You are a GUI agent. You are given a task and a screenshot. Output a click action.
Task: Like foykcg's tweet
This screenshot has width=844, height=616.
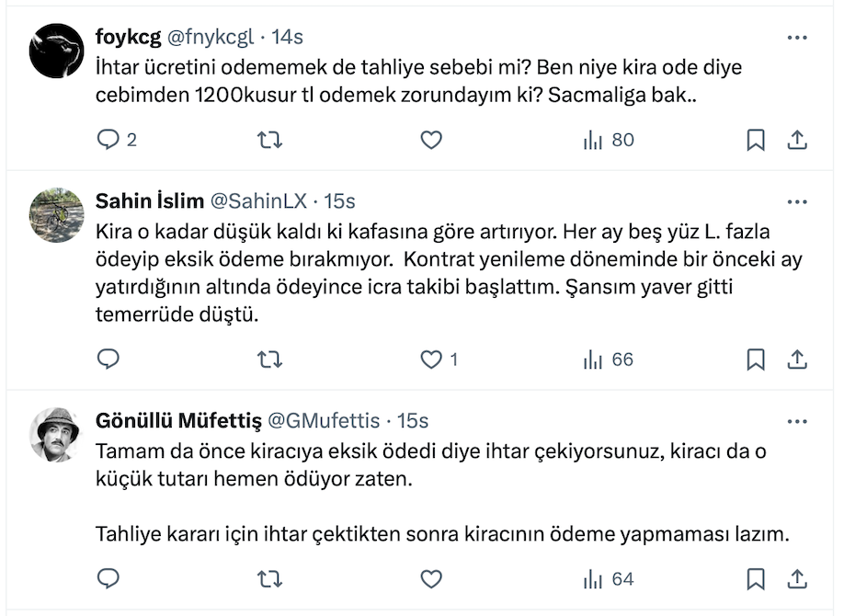pos(430,140)
